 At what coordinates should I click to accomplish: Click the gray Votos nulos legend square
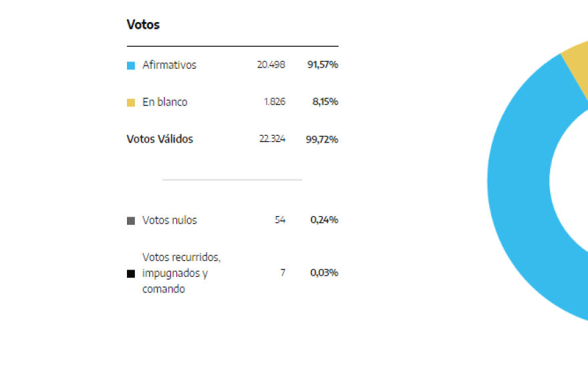tap(131, 221)
